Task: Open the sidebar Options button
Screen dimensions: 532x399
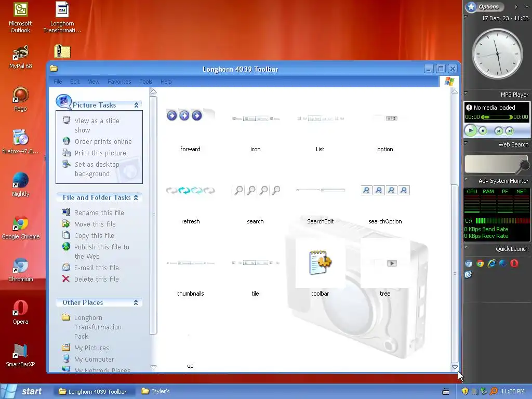Action: tap(485, 6)
